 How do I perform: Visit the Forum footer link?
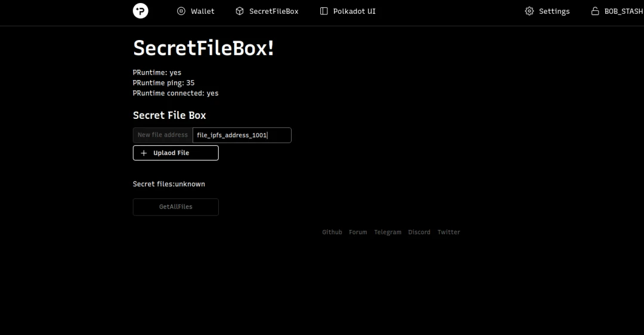point(358,232)
